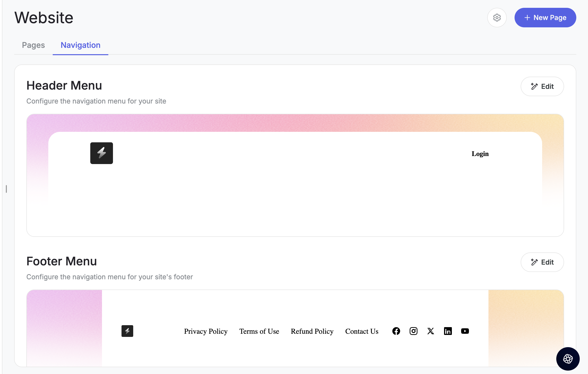The height and width of the screenshot is (374, 588).
Task: Click the small lightning logo in footer preview
Action: coord(127,331)
